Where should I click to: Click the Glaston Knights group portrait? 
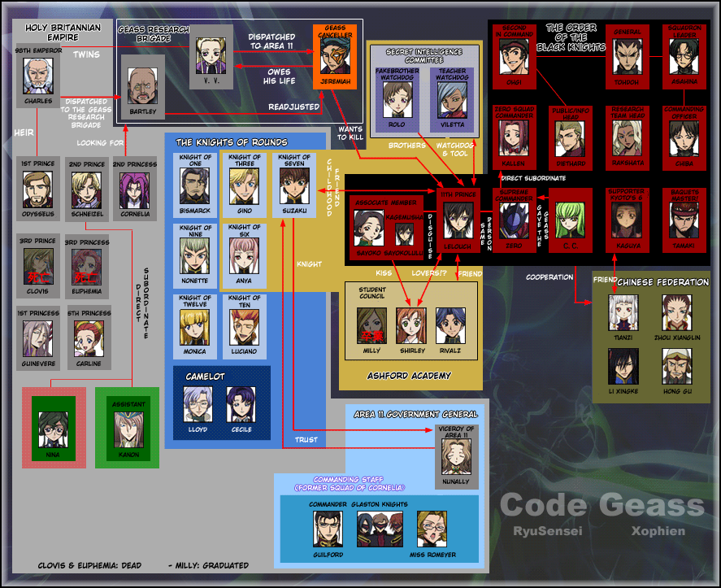tap(380, 529)
